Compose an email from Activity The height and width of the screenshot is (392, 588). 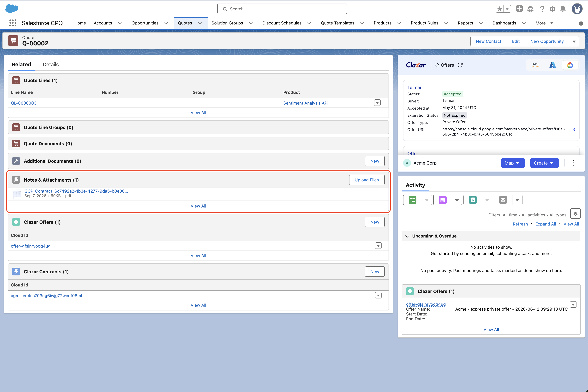[x=503, y=200]
